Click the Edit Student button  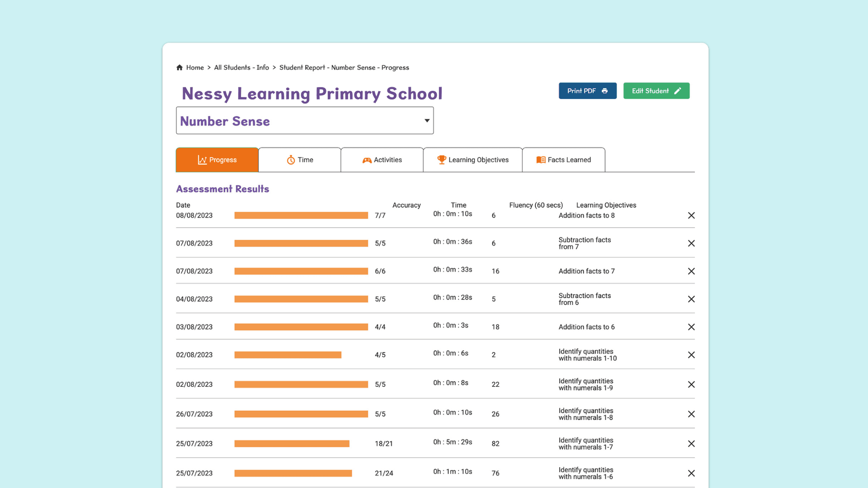click(x=656, y=91)
